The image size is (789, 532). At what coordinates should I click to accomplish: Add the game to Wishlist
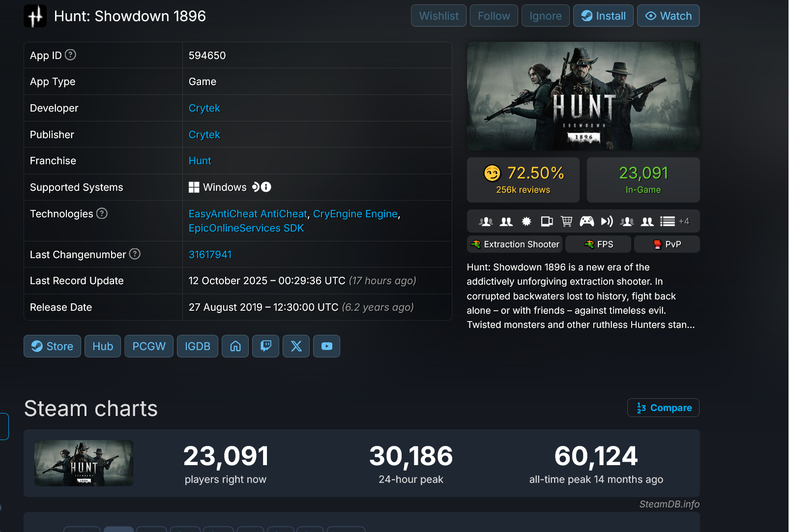click(438, 16)
